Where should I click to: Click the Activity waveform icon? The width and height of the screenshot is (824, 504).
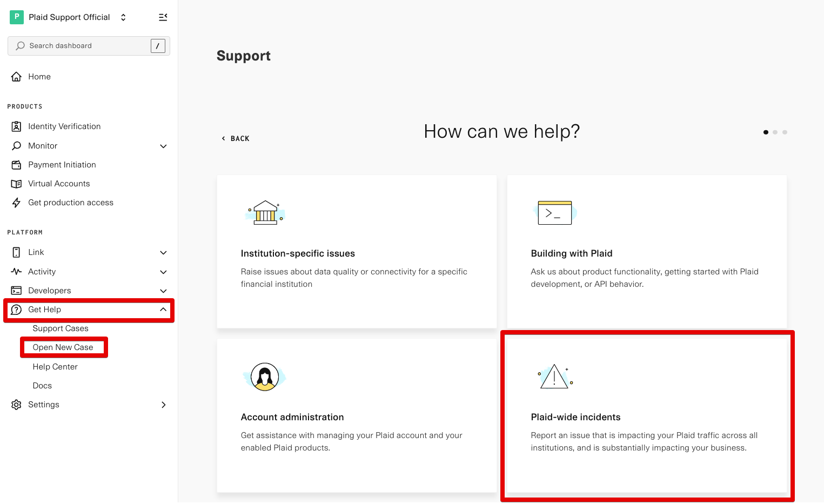pyautogui.click(x=17, y=271)
